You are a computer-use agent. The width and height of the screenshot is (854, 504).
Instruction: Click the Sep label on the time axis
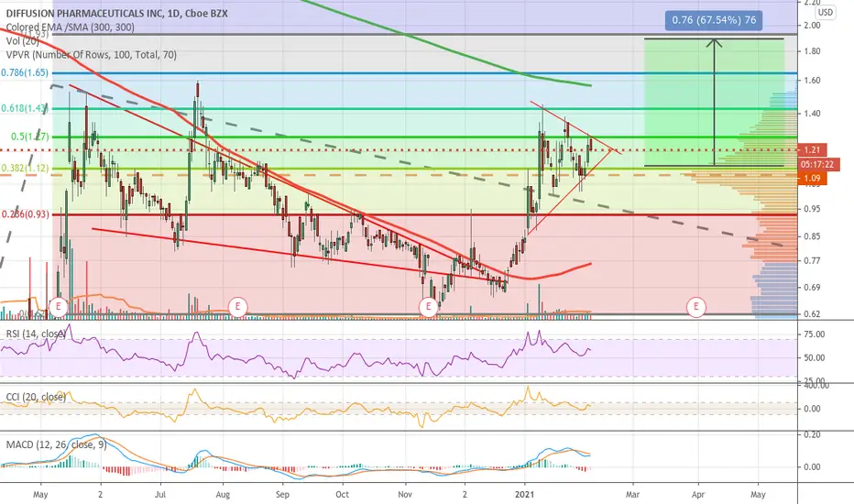point(282,495)
